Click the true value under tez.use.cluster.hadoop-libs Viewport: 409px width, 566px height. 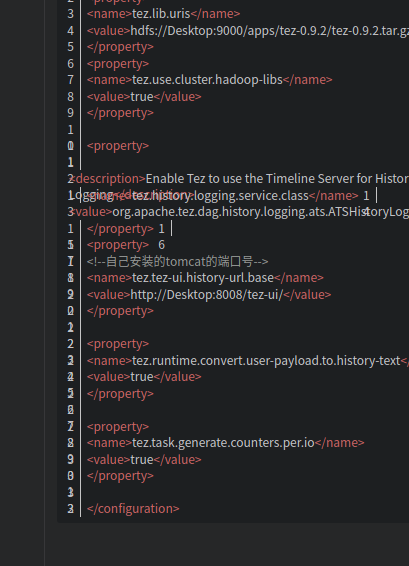142,97
